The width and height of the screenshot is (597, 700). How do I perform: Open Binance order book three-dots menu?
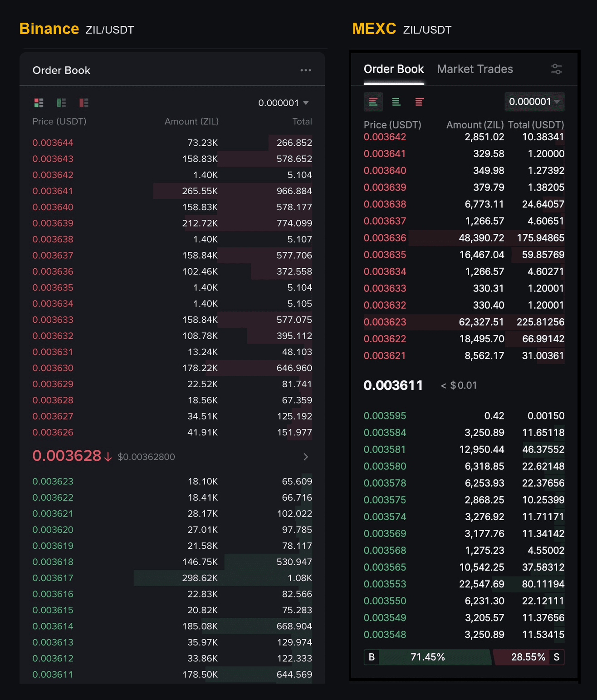(x=306, y=70)
